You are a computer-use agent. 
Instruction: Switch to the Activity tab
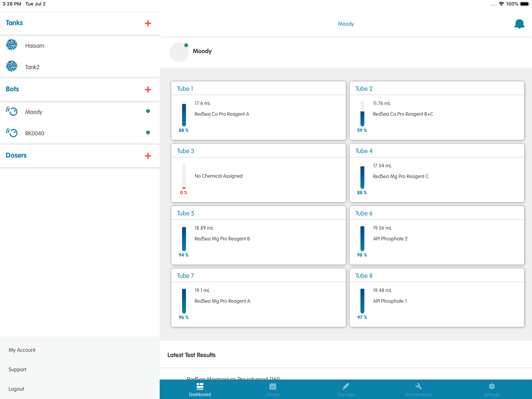pos(272,389)
